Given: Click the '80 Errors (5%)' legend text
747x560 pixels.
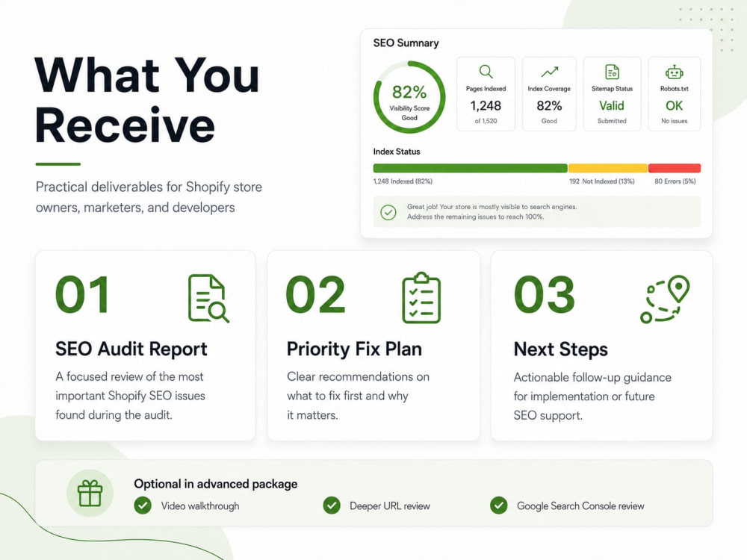Looking at the screenshot, I should tap(675, 181).
